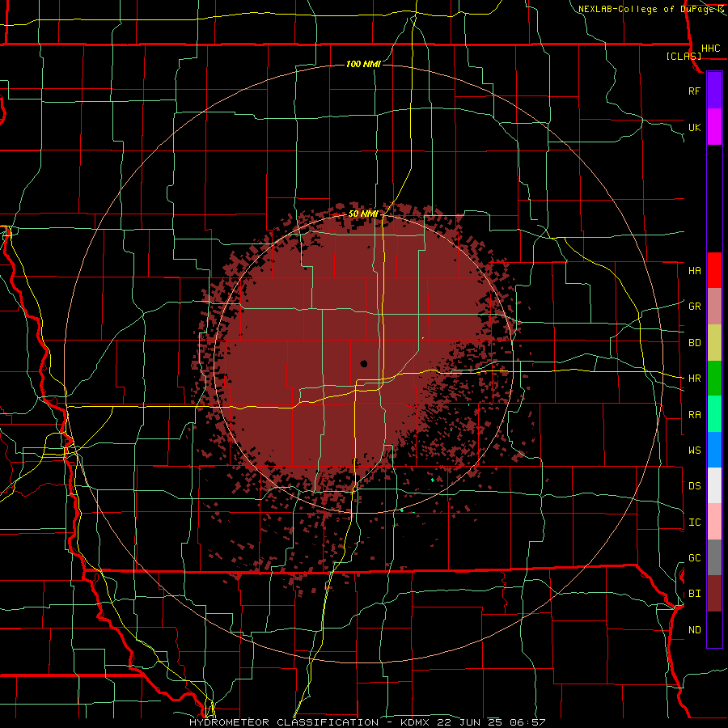Click the 'GC' legend label text
This screenshot has width=728, height=728.
pyautogui.click(x=694, y=558)
